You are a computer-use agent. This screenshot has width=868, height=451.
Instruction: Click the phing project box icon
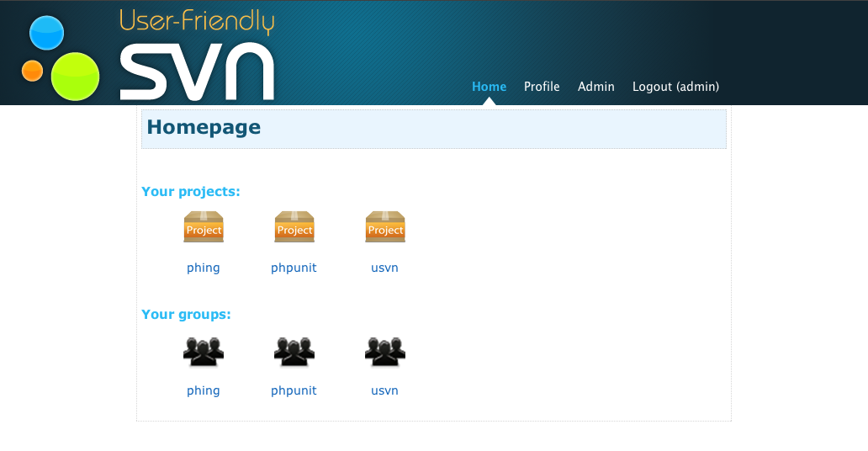[x=204, y=227]
